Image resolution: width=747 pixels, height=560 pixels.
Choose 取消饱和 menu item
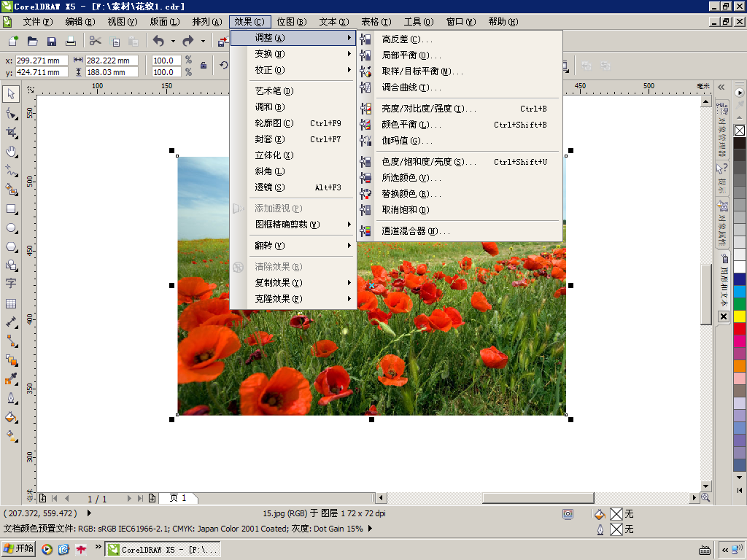click(460, 210)
